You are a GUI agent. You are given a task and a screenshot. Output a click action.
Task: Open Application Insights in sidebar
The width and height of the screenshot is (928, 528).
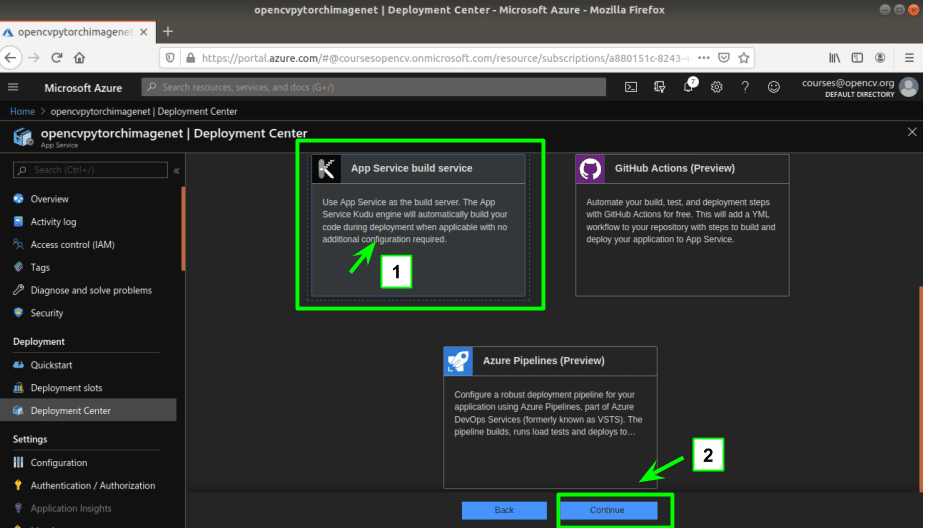tap(71, 508)
